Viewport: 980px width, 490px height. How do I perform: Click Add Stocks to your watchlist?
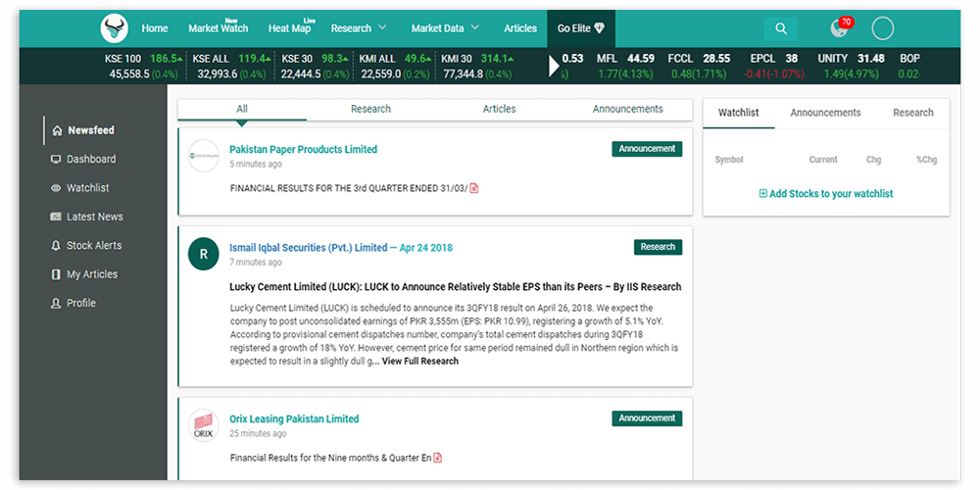click(x=825, y=194)
